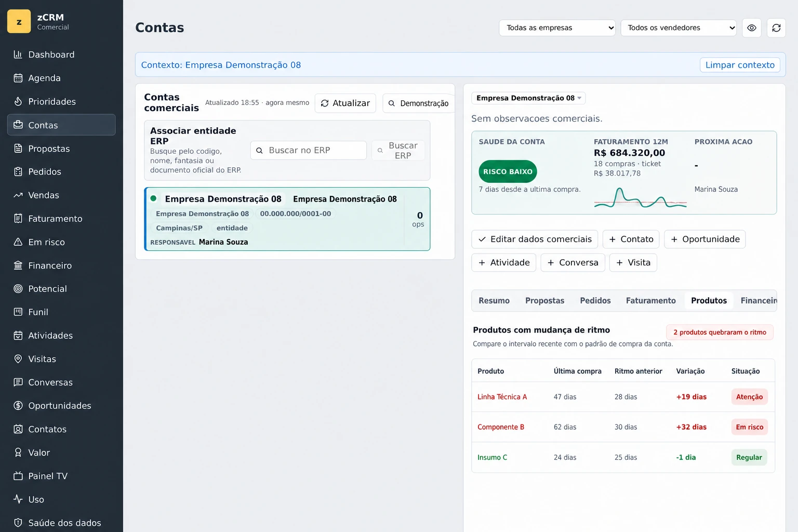The image size is (798, 532).
Task: Add a new Oportunidade
Action: pos(705,239)
